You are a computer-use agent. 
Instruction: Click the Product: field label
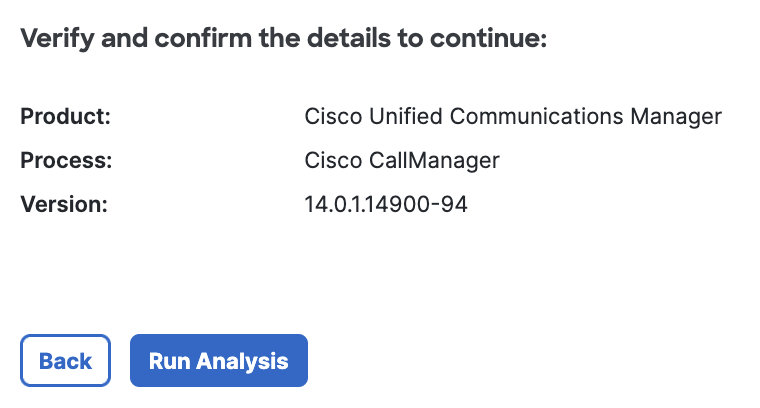65,116
